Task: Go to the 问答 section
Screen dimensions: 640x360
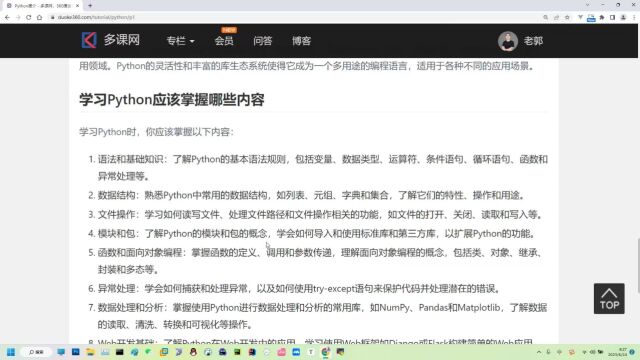Action: 262,41
